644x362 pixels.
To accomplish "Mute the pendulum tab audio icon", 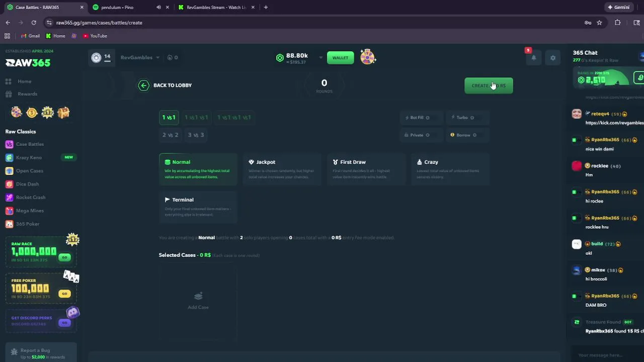I will pyautogui.click(x=158, y=8).
